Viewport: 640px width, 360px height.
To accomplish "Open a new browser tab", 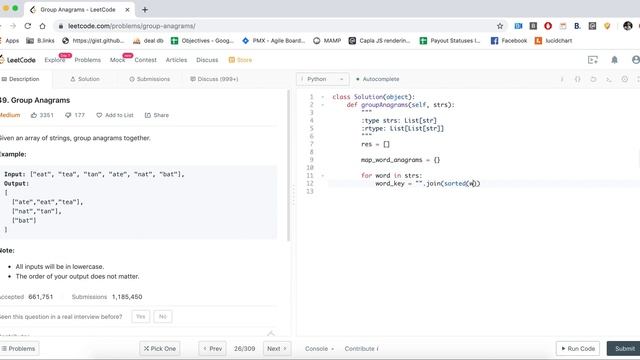I will click(145, 9).
